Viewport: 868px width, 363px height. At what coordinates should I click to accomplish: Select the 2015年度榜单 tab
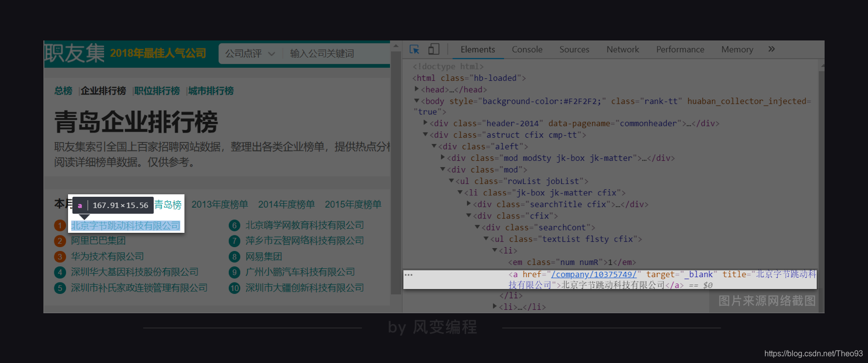point(353,204)
